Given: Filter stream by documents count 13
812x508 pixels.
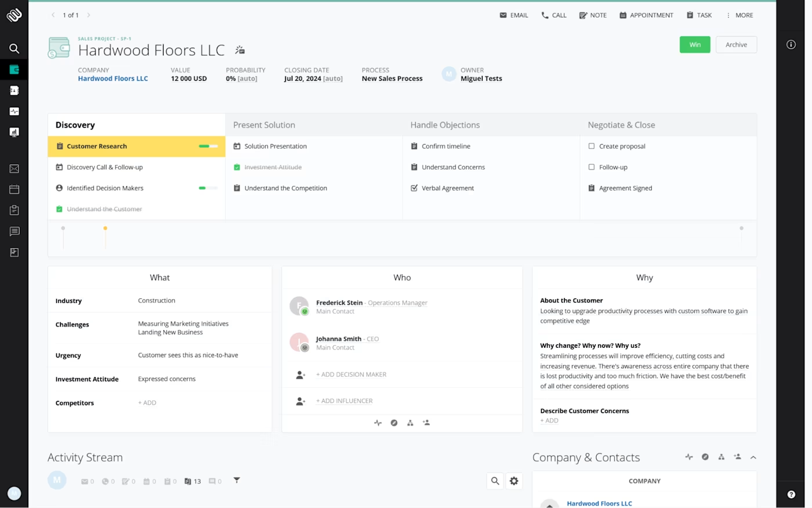Looking at the screenshot, I should [193, 481].
